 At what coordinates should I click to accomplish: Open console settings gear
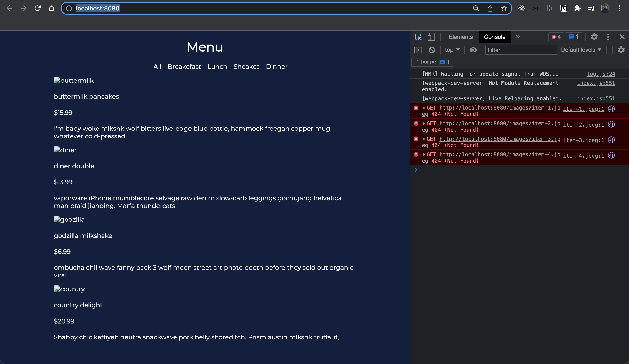(621, 50)
